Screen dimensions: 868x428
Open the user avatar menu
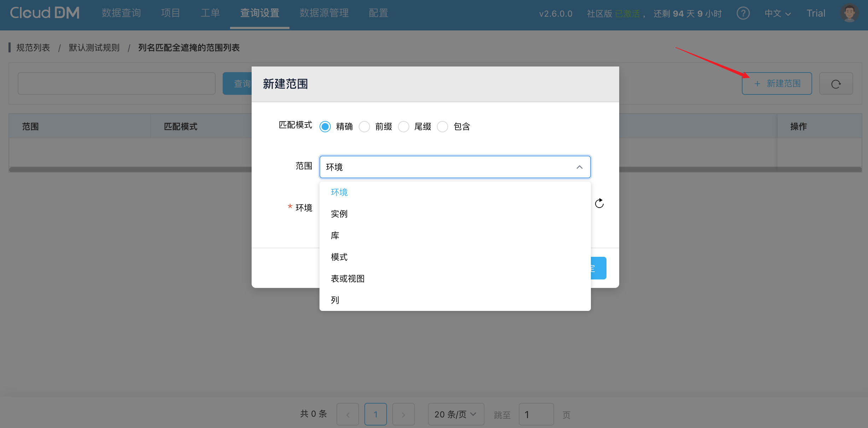[x=849, y=13]
